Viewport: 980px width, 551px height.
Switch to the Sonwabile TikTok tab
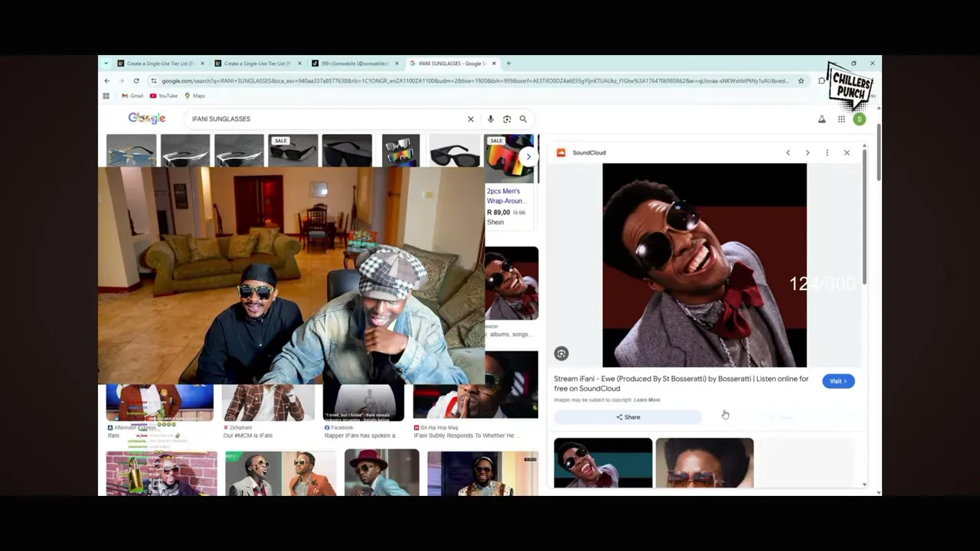(354, 64)
